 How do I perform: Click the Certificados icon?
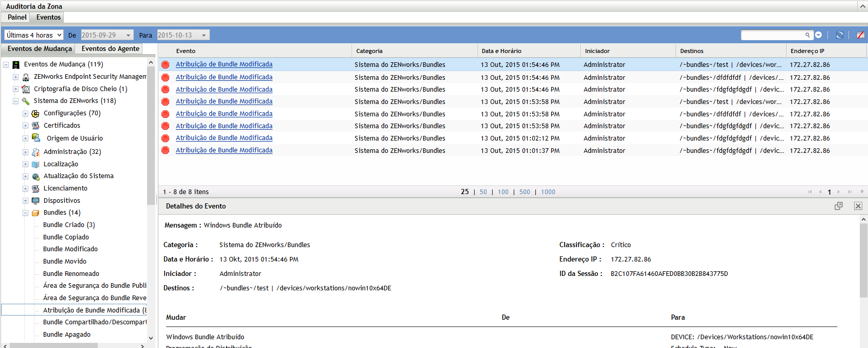tap(35, 126)
